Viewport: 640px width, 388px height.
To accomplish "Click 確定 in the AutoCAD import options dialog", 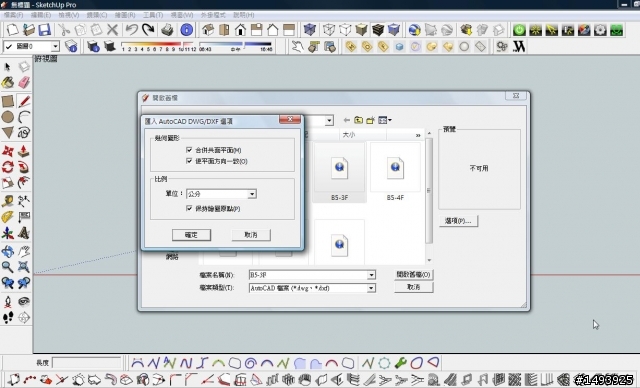I will [191, 235].
